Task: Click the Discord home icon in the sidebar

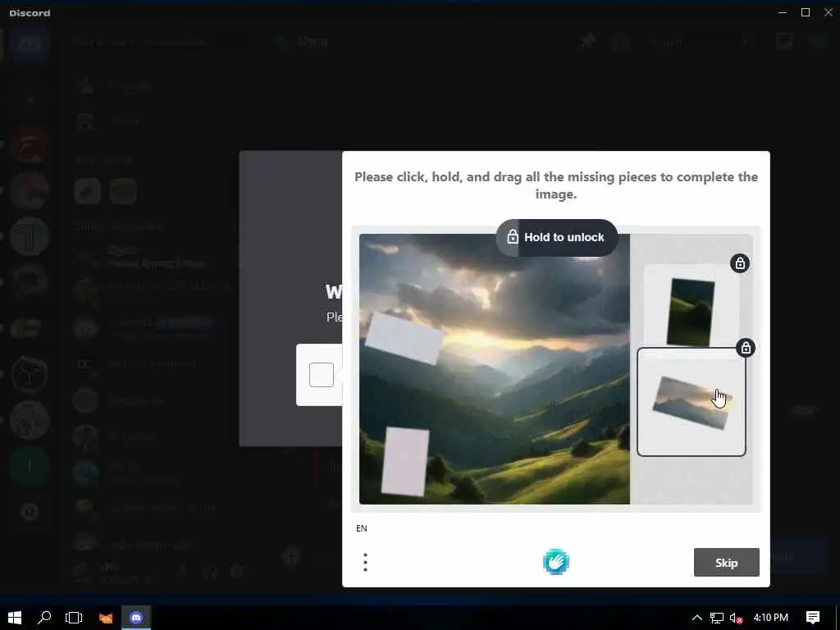Action: pyautogui.click(x=30, y=44)
